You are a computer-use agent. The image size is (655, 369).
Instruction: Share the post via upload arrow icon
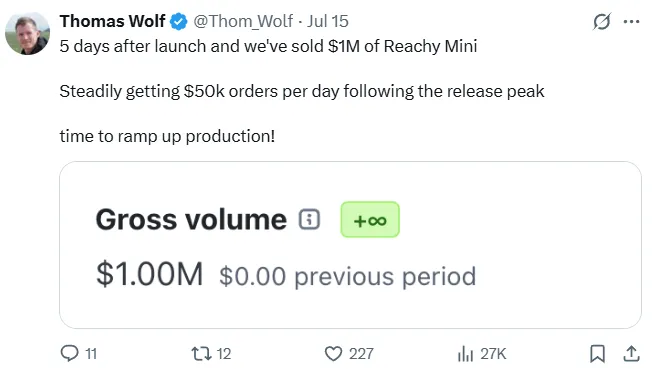(632, 354)
